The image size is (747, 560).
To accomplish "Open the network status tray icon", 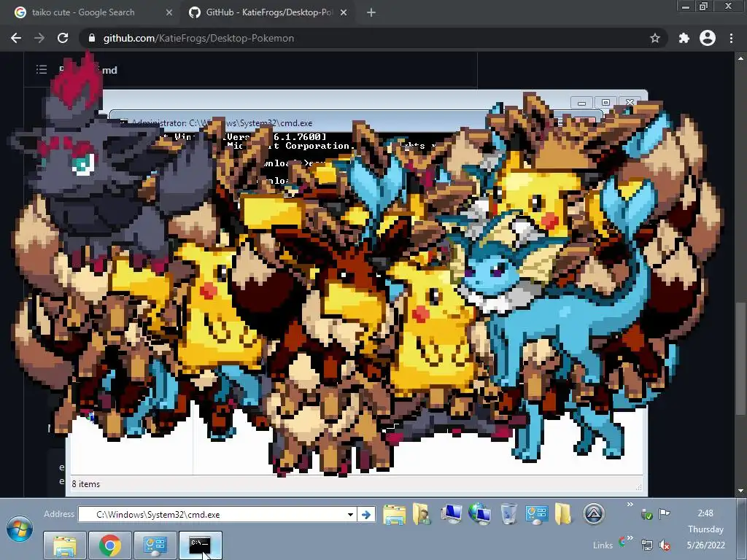I will click(x=647, y=545).
